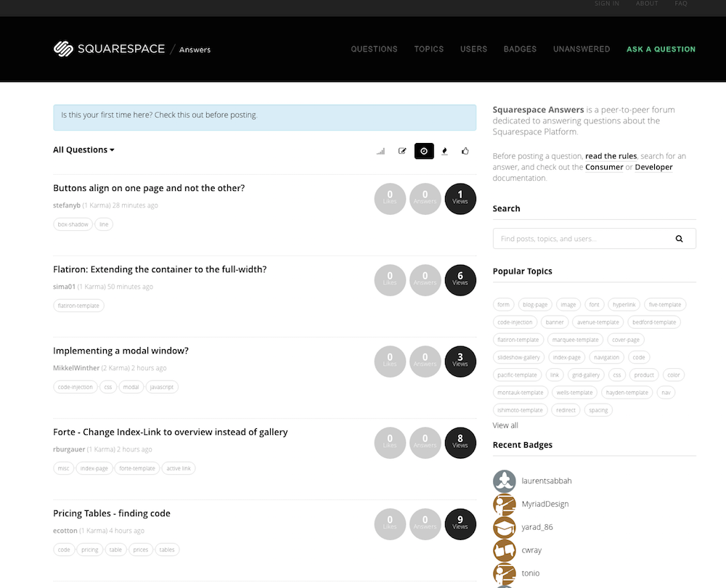
Task: Sort questions by hot flame icon
Action: 444,151
